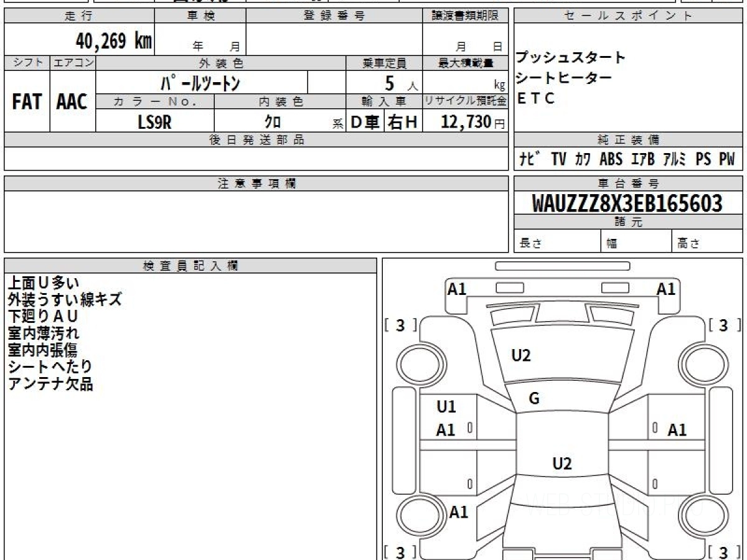The height and width of the screenshot is (560, 747).
Task: Select the 5 人 seating capacity value
Action: [401, 82]
